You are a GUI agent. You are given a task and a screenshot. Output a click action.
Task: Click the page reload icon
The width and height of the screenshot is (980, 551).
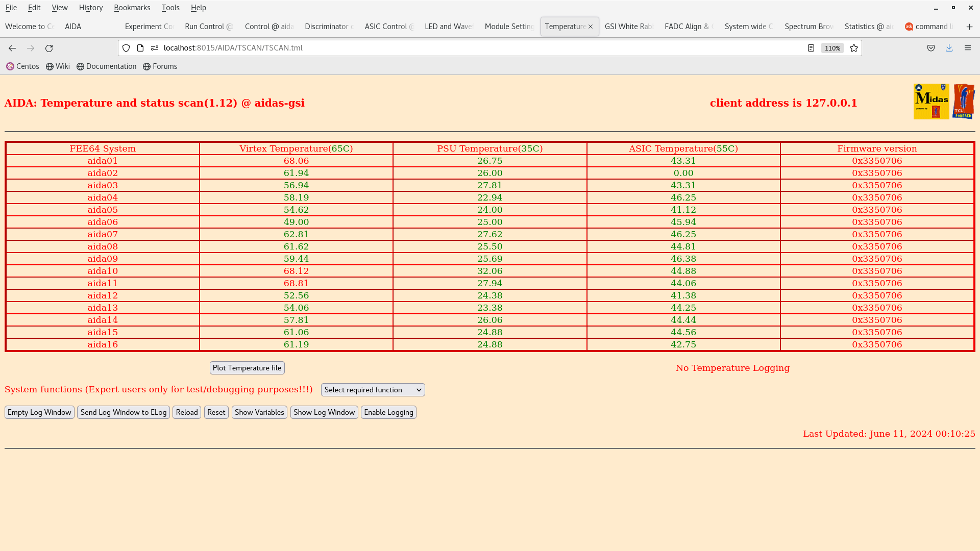pyautogui.click(x=49, y=48)
